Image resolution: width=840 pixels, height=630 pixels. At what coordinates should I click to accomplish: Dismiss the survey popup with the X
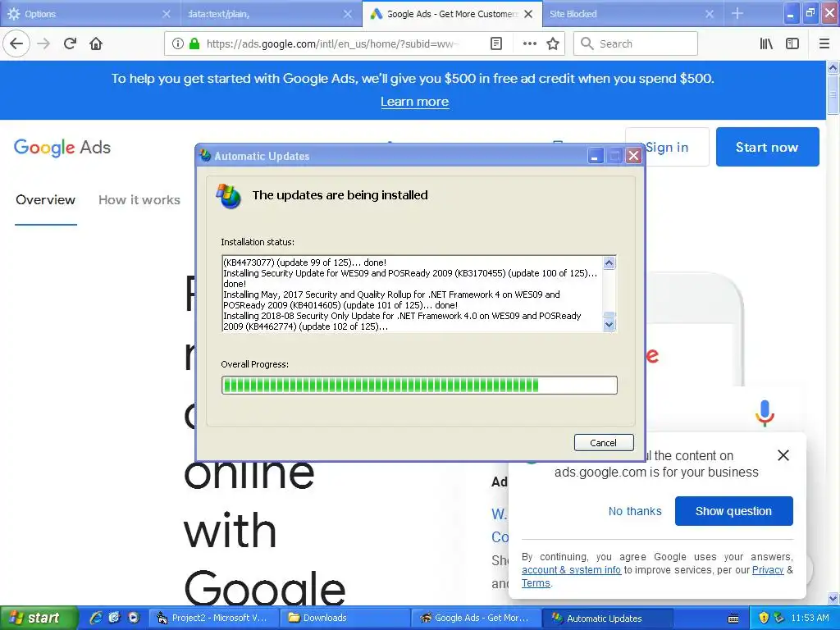tap(783, 455)
